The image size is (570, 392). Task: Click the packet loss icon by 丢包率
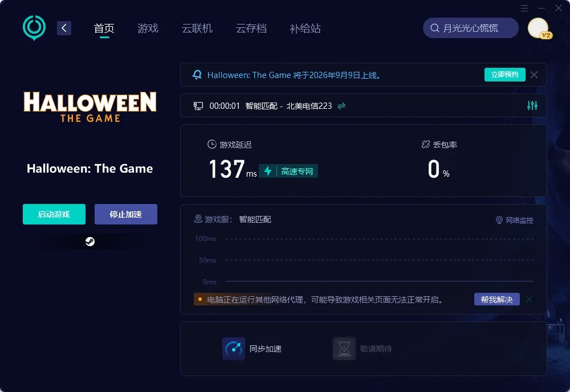click(x=426, y=144)
